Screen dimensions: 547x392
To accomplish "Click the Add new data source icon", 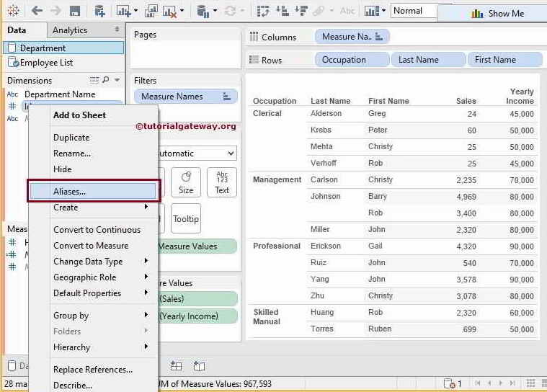I will [99, 11].
